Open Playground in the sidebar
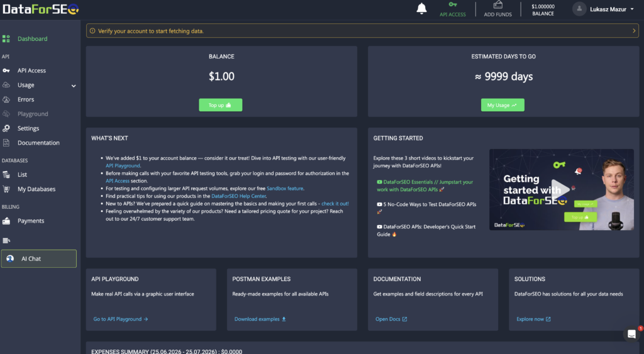The image size is (644, 354). click(33, 114)
